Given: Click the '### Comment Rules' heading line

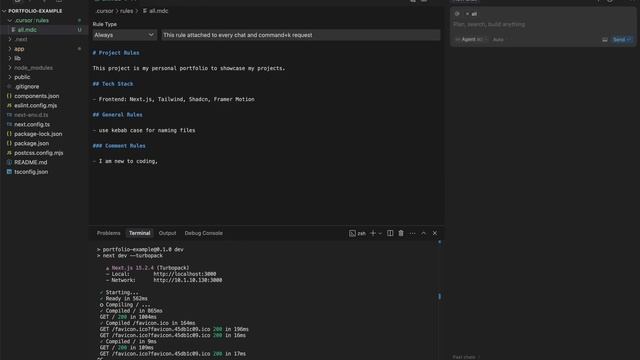Looking at the screenshot, I should [119, 146].
